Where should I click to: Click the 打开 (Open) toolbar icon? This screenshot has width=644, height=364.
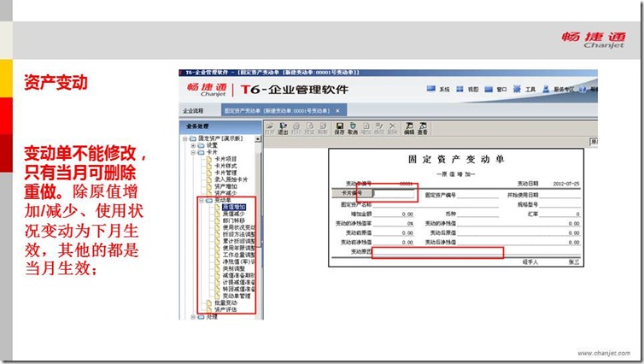tap(270, 128)
